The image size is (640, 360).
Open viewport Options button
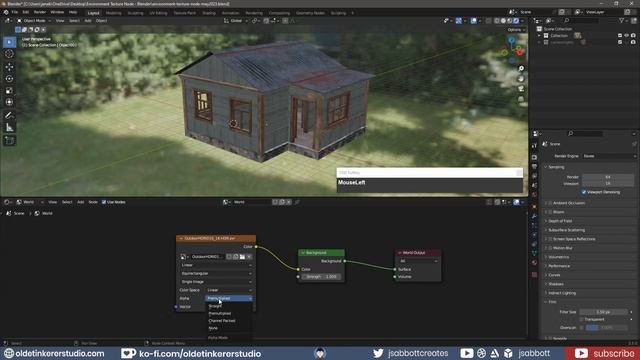pos(515,30)
